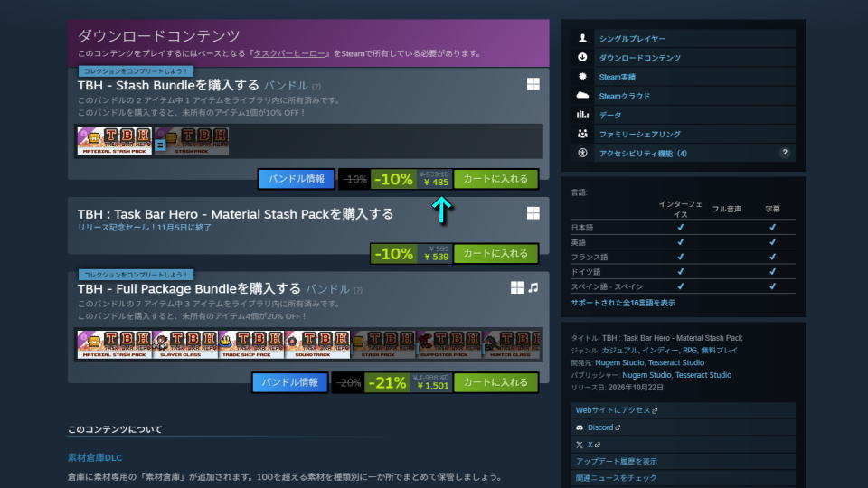The height and width of the screenshot is (488, 868).
Task: Click Windows icon on Material Stash Pack row
Action: click(x=533, y=213)
